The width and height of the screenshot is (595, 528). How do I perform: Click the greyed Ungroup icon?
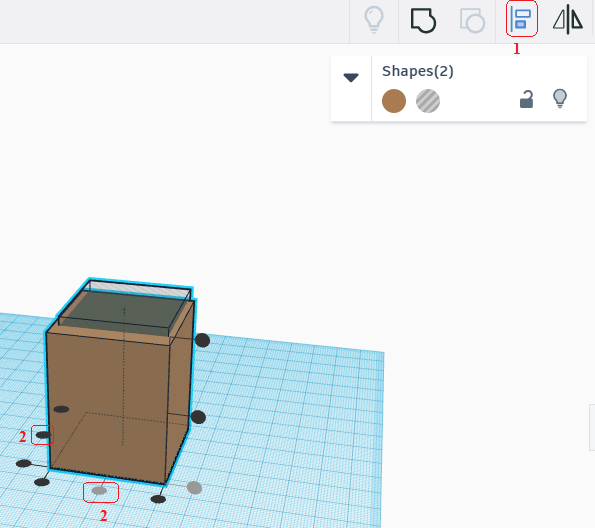pyautogui.click(x=472, y=20)
